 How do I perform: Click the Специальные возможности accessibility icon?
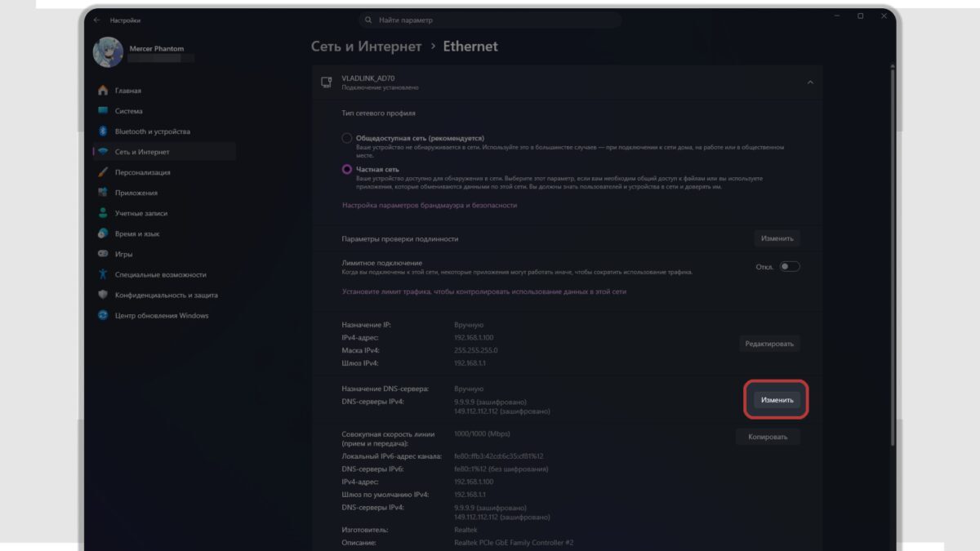coord(103,274)
